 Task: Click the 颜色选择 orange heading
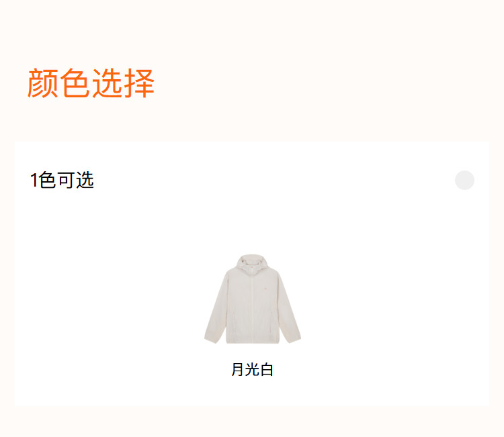point(91,83)
